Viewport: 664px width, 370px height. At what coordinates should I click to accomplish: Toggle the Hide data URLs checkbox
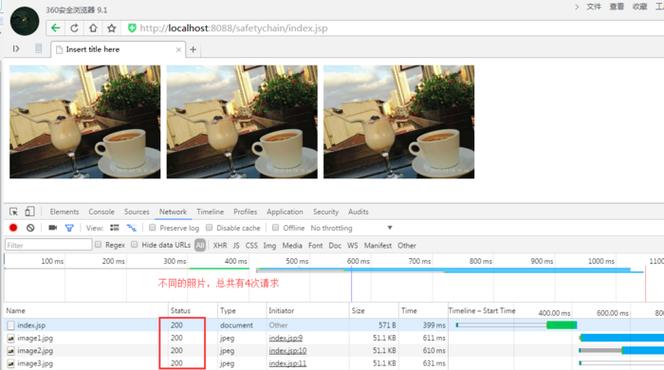134,245
